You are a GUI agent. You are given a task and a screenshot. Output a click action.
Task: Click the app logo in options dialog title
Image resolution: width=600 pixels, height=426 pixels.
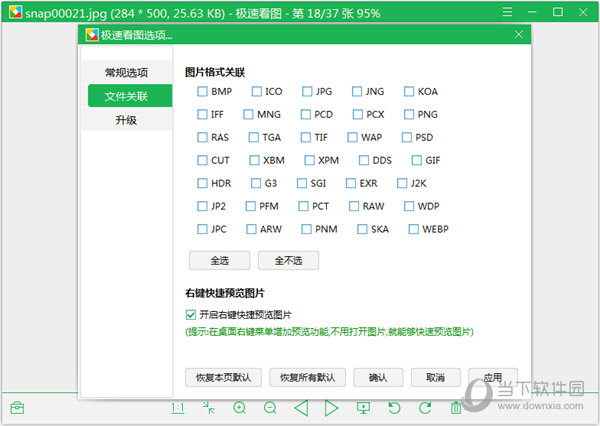click(x=92, y=35)
